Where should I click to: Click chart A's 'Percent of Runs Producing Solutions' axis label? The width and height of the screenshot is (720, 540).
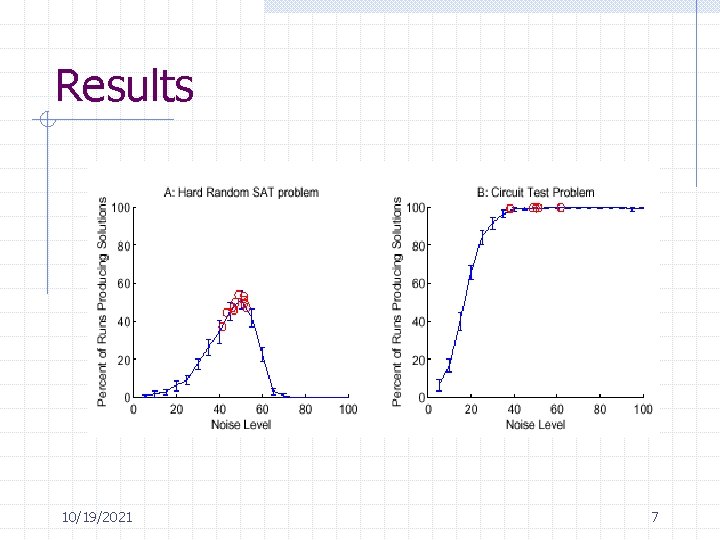pos(102,302)
